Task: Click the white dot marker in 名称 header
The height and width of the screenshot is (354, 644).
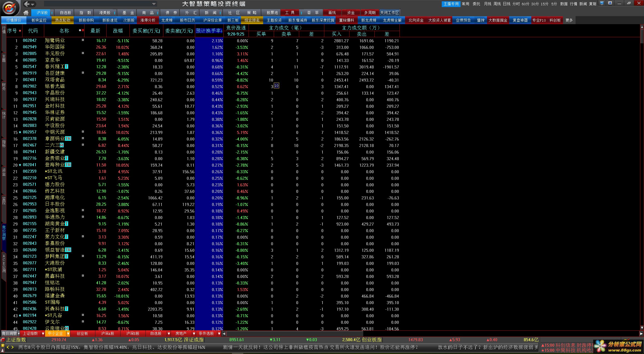Action: tap(80, 30)
